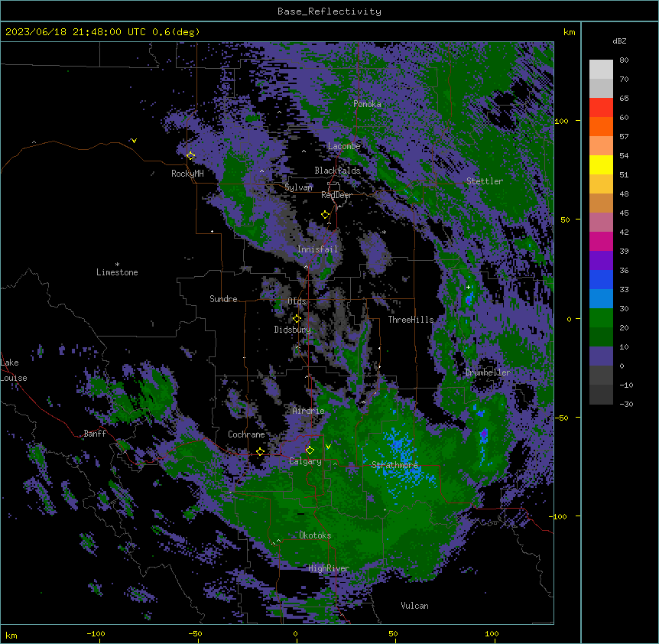The width and height of the screenshot is (659, 644).
Task: Select the yellow diamond marker between Olds and Didsbury
Action: (x=297, y=319)
